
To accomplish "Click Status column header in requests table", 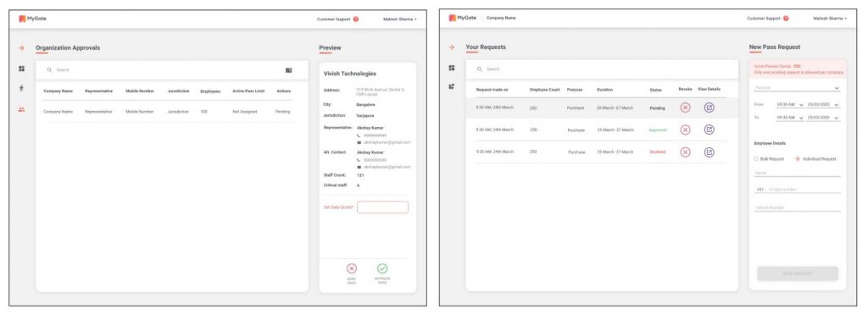I will point(655,90).
